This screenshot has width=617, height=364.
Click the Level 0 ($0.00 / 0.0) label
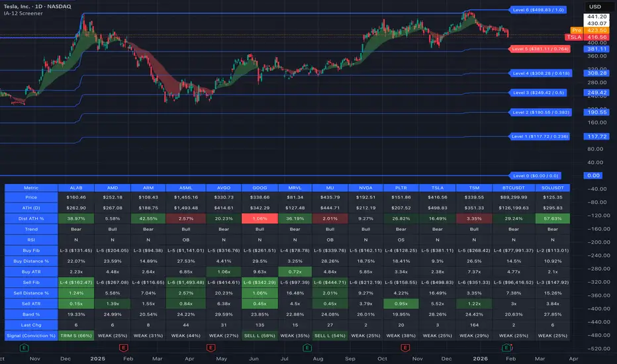535,176
